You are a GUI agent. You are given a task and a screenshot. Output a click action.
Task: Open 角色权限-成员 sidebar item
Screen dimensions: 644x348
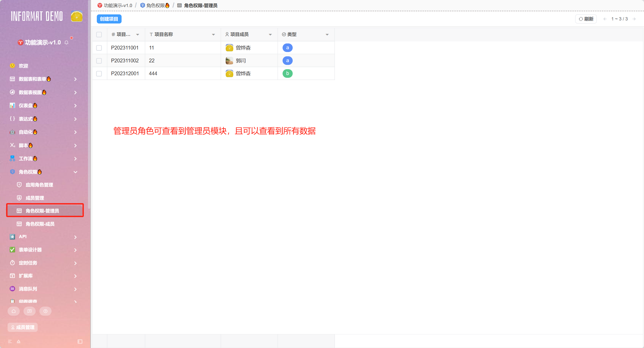click(x=40, y=224)
